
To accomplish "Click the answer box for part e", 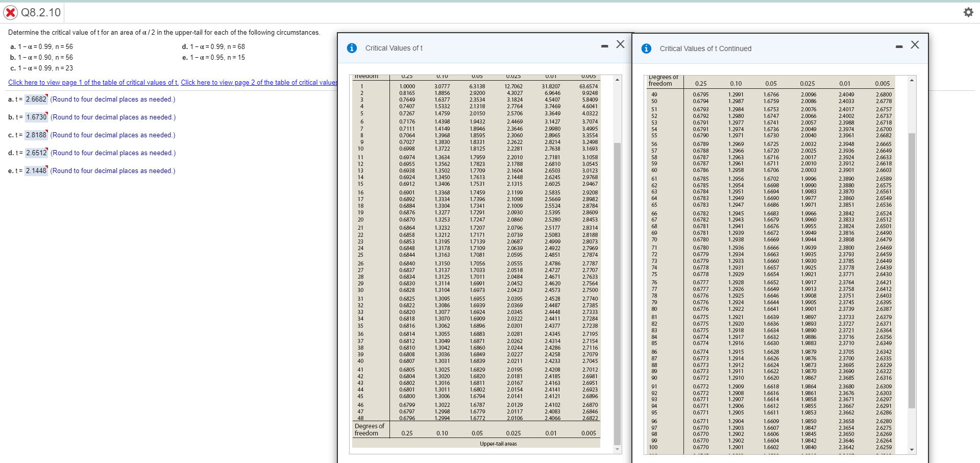I will [36, 170].
